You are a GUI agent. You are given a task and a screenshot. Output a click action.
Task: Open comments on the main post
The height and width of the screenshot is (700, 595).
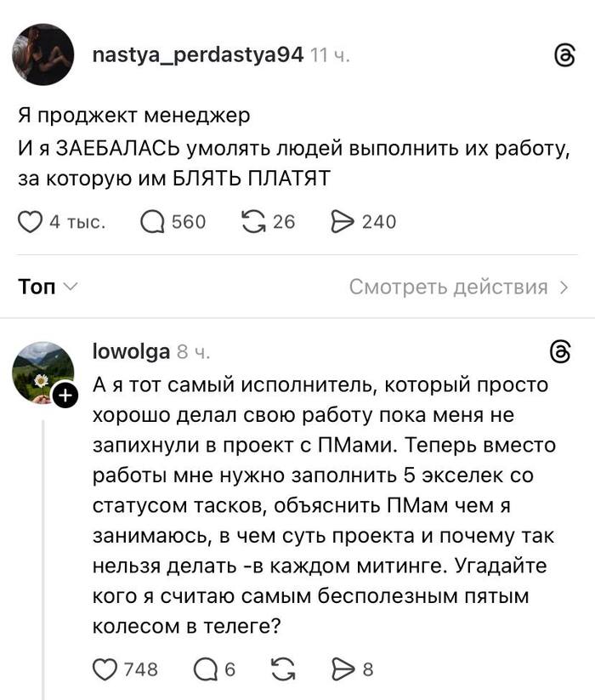152,222
